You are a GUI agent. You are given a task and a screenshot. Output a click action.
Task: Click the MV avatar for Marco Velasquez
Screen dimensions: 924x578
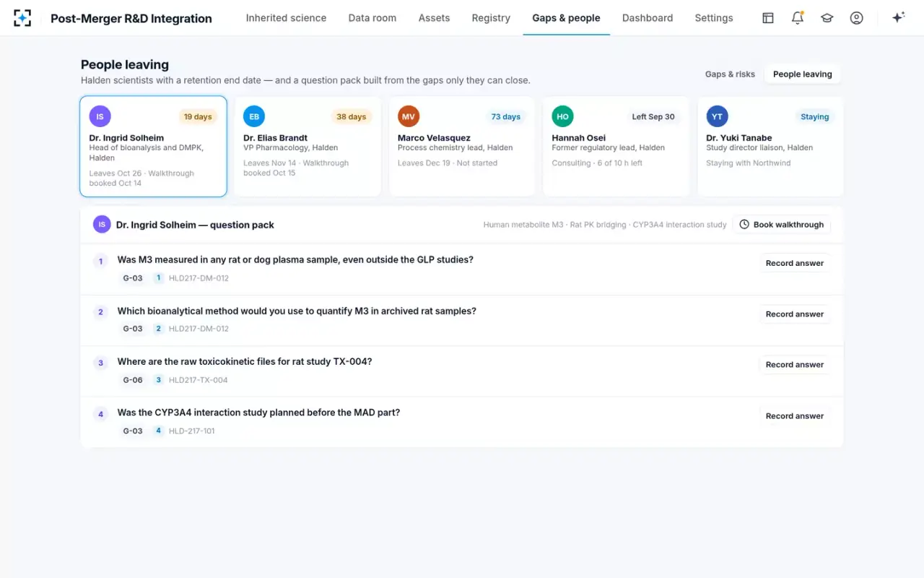click(409, 116)
